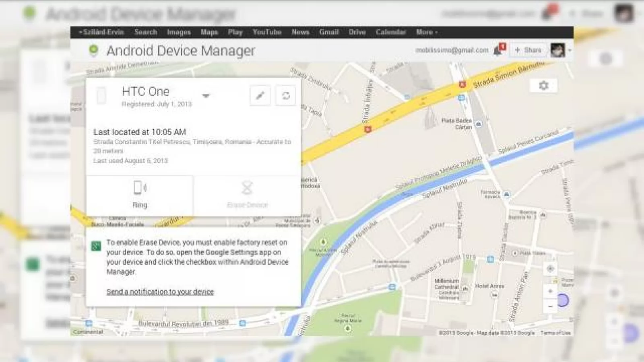
Task: Click the Strada Simion Bărnuțiu road label
Action: (x=509, y=74)
